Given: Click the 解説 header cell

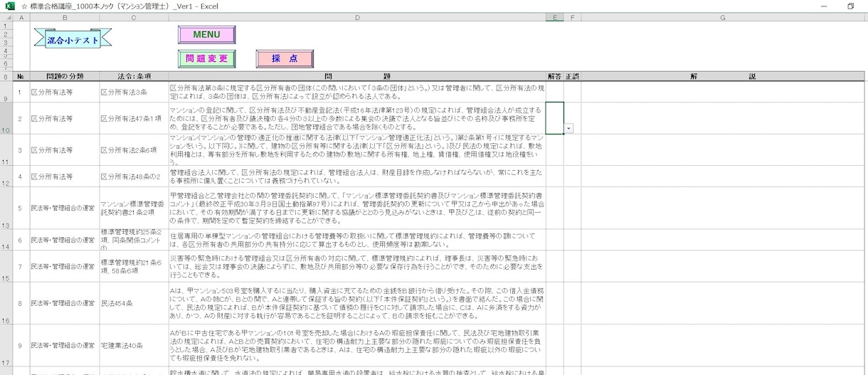Looking at the screenshot, I should click(x=723, y=76).
